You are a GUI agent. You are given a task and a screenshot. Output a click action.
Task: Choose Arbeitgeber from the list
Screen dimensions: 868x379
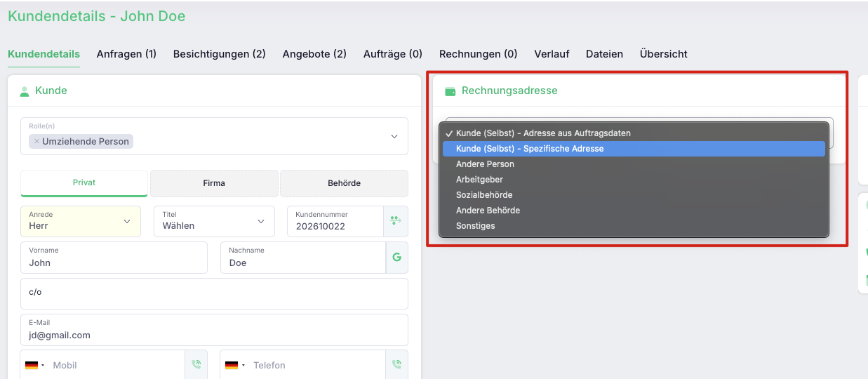[634, 180]
